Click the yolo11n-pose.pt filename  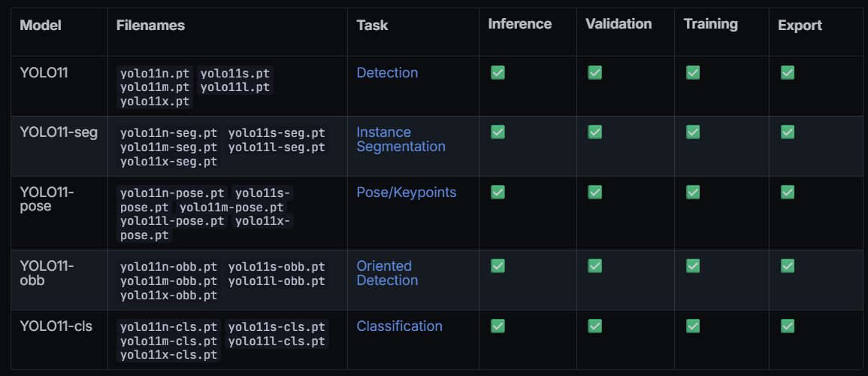point(172,193)
